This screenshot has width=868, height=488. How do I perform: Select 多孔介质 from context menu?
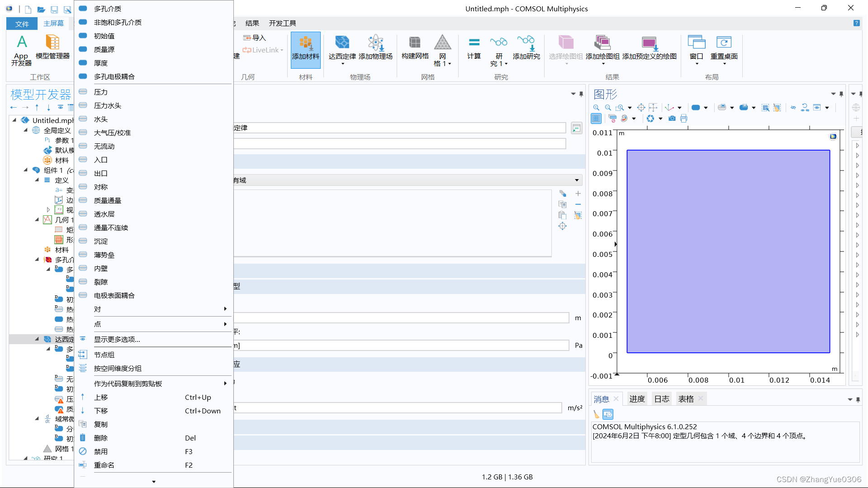tap(154, 9)
